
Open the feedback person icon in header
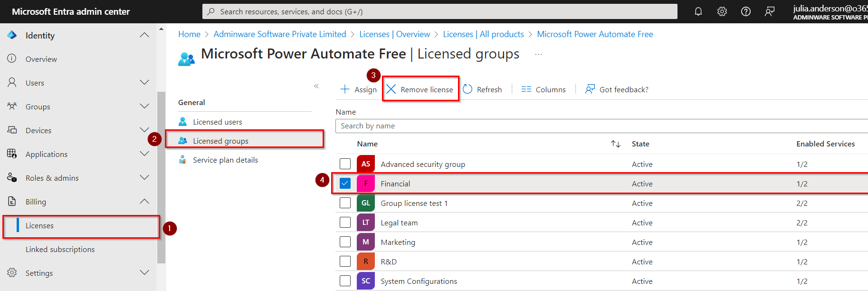pos(769,11)
